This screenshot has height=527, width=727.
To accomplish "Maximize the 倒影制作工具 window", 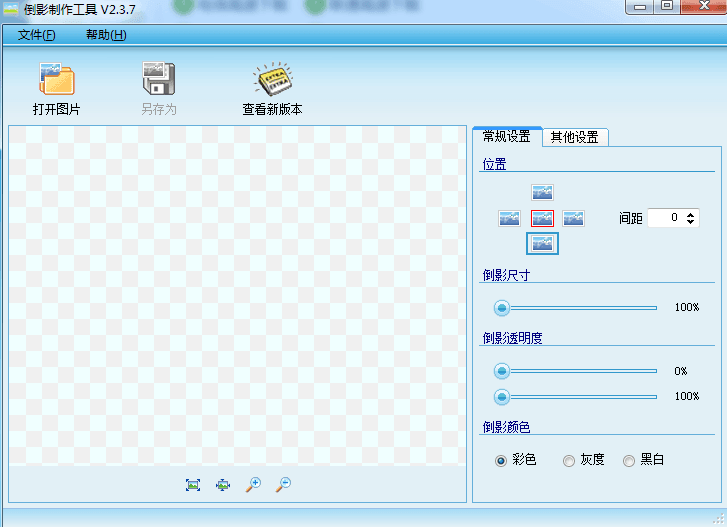I will click(x=667, y=6).
